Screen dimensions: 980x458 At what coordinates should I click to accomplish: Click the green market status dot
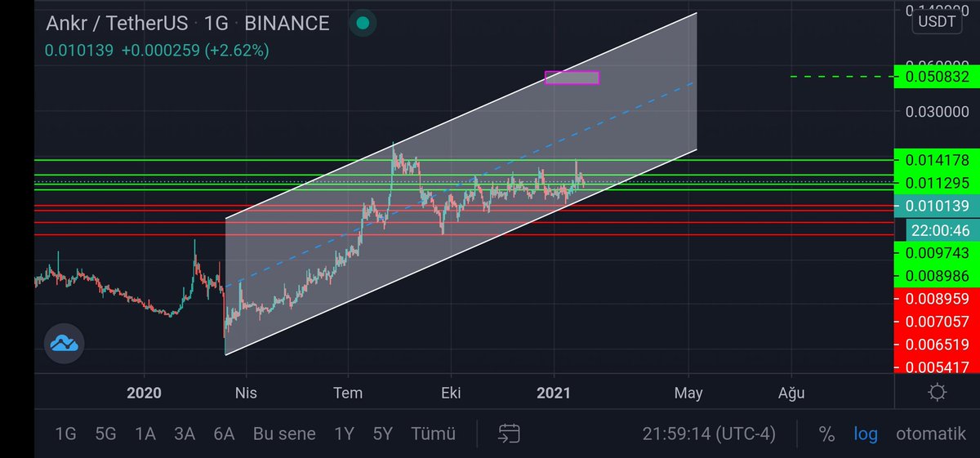[x=363, y=24]
